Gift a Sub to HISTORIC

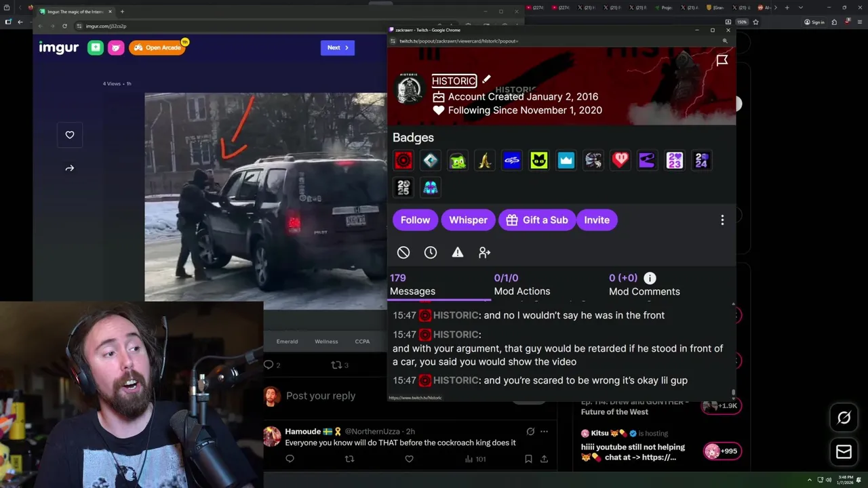point(536,220)
